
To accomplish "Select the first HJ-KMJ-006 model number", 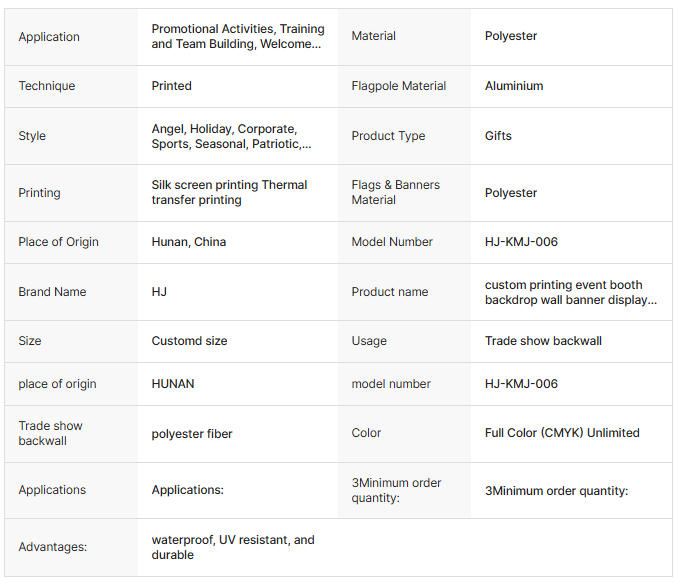I will click(521, 242).
